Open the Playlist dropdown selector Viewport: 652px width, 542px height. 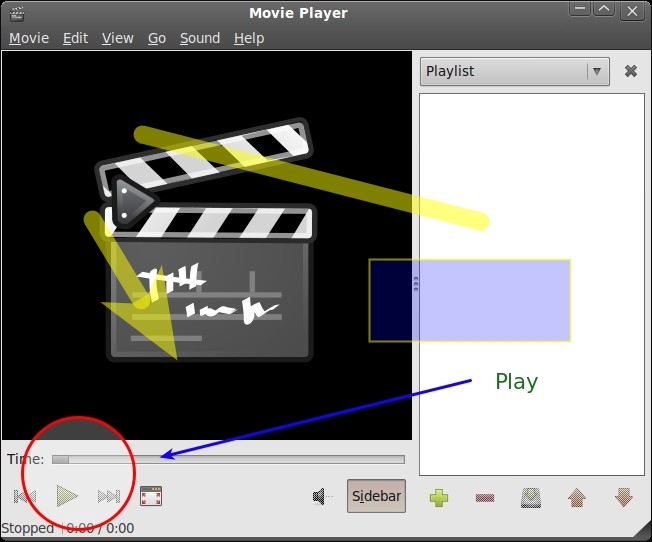[x=515, y=72]
